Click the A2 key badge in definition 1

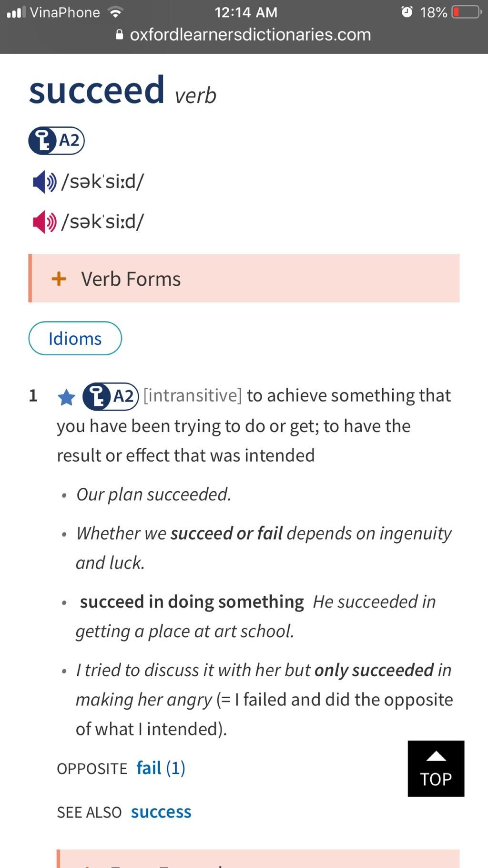(x=111, y=396)
